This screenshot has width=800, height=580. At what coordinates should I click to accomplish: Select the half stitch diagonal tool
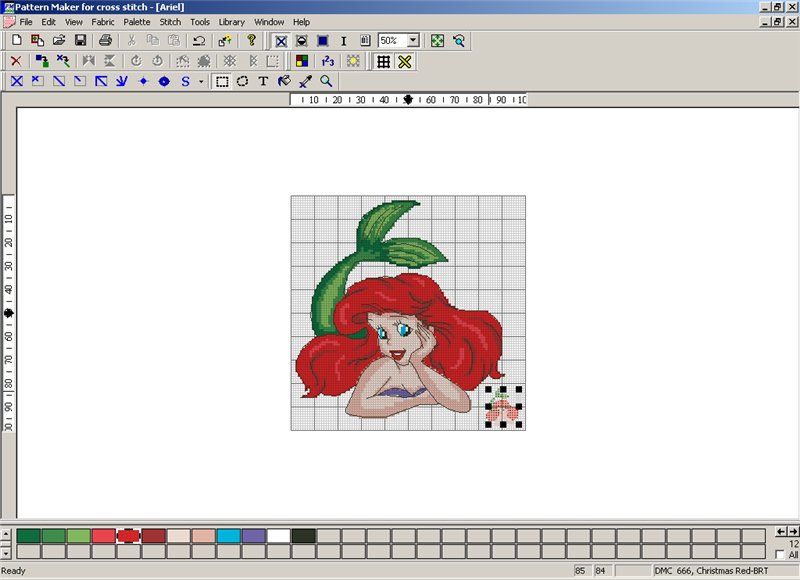pos(59,81)
